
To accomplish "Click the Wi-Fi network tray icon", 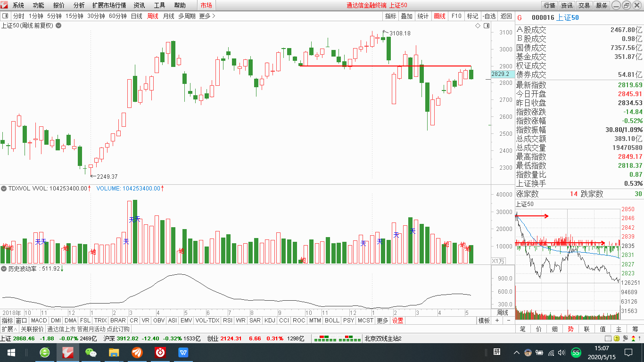I will point(551,352).
